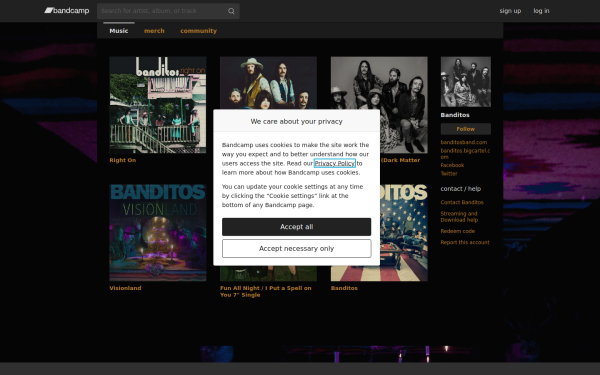The width and height of the screenshot is (600, 375).
Task: Click the Banditos artist name in sidebar
Action: point(455,115)
